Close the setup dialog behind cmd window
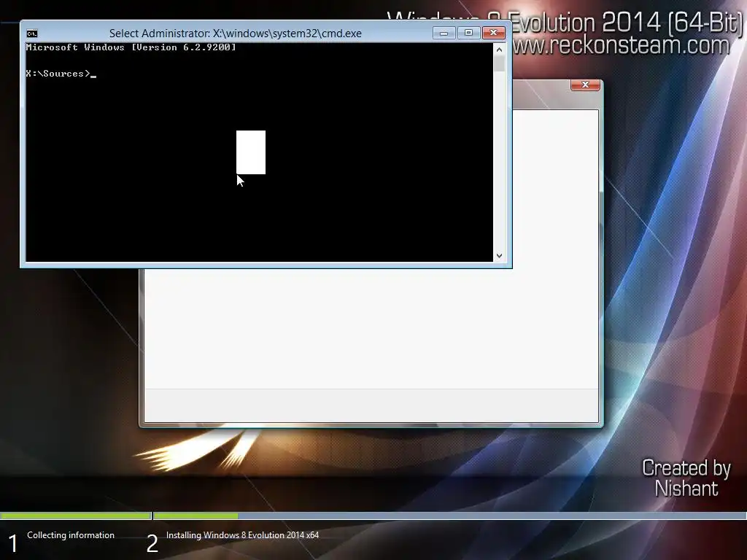The width and height of the screenshot is (747, 560). coord(585,85)
